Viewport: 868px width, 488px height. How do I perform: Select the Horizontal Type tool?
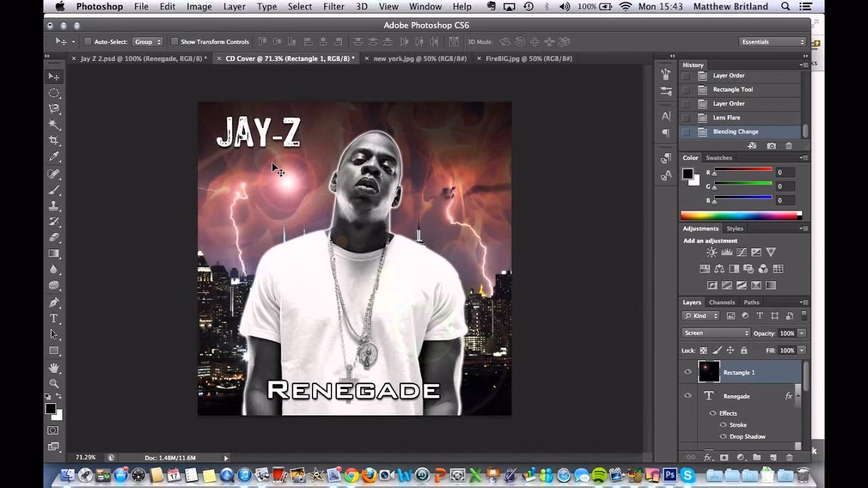point(54,319)
